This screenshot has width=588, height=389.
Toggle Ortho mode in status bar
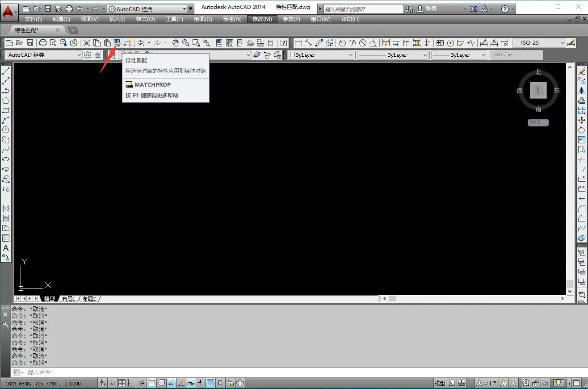click(x=131, y=383)
